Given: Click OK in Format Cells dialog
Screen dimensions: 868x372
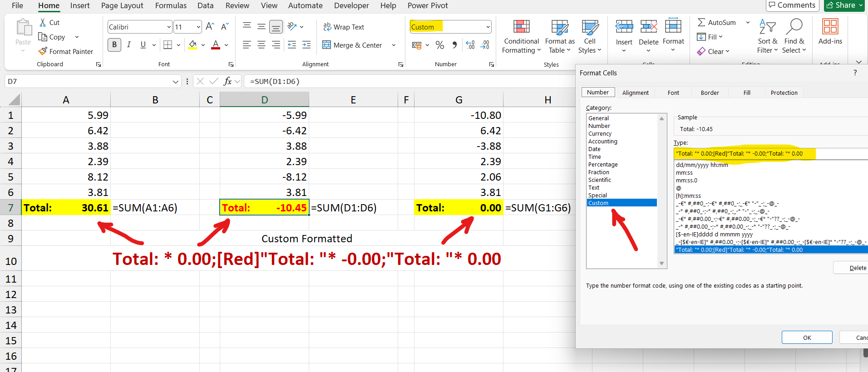Looking at the screenshot, I should pos(807,338).
